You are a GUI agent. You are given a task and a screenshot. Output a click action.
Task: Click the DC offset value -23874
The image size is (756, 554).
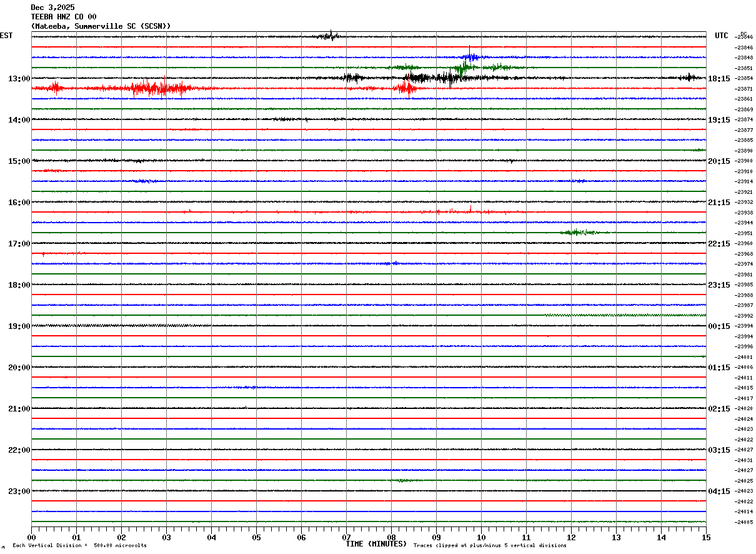744,120
